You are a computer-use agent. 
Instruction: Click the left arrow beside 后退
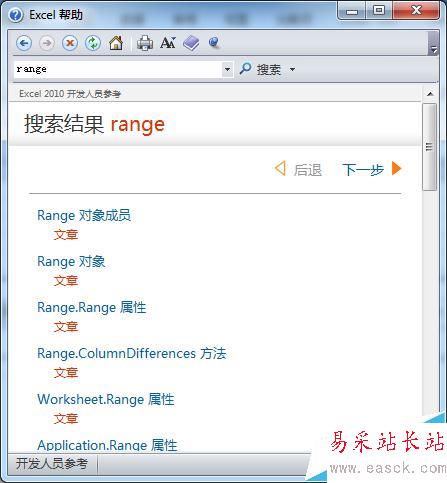tap(280, 168)
